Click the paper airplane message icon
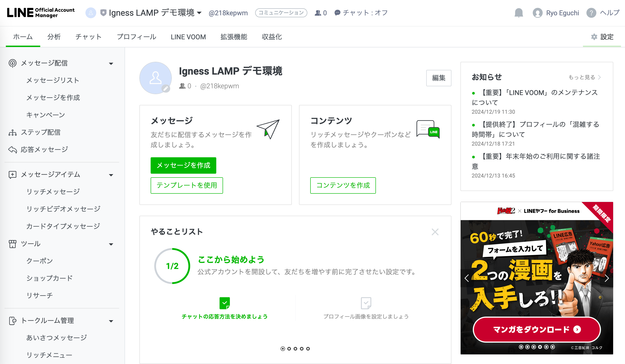Screen dimensions: 625x364 click(268, 129)
